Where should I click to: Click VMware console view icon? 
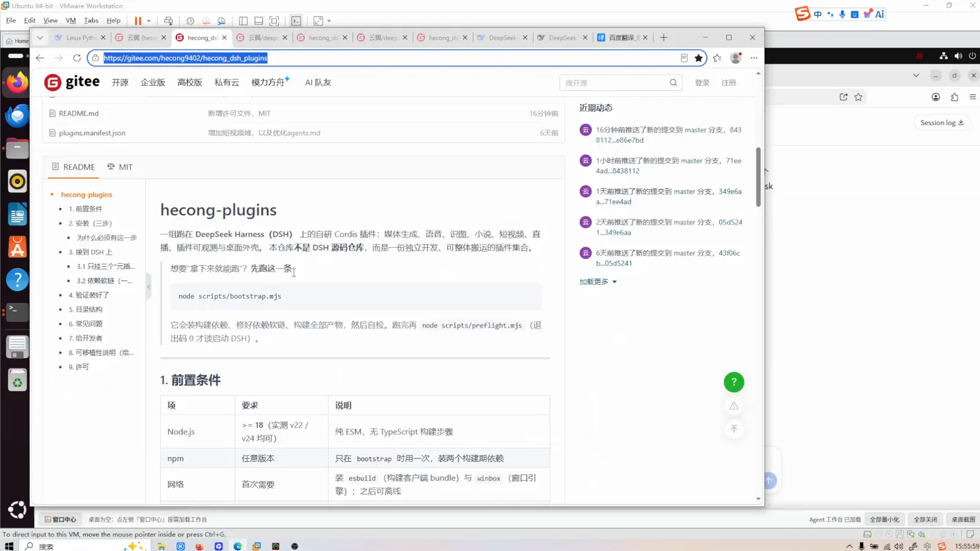[296, 21]
